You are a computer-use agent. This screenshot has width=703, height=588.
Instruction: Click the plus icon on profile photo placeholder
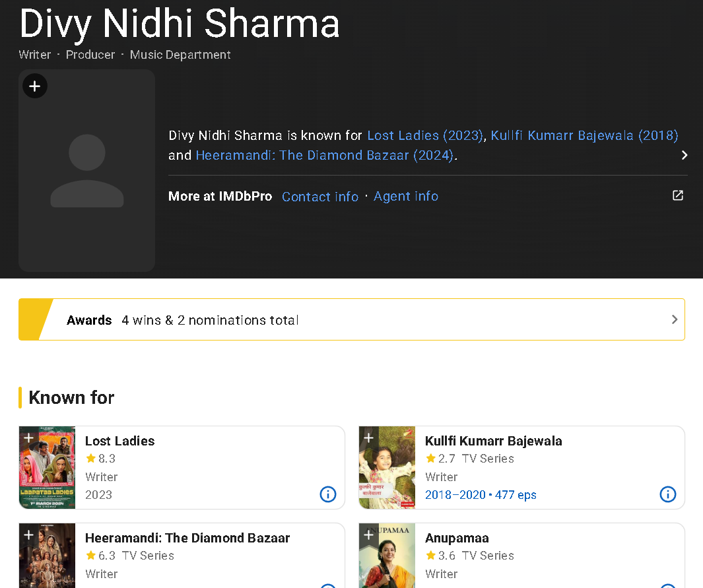pos(35,86)
